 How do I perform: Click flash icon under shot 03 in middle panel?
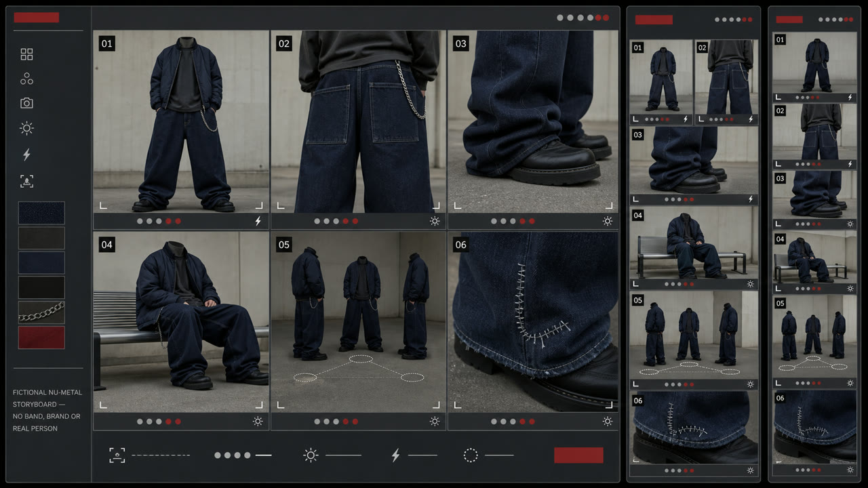tap(751, 199)
